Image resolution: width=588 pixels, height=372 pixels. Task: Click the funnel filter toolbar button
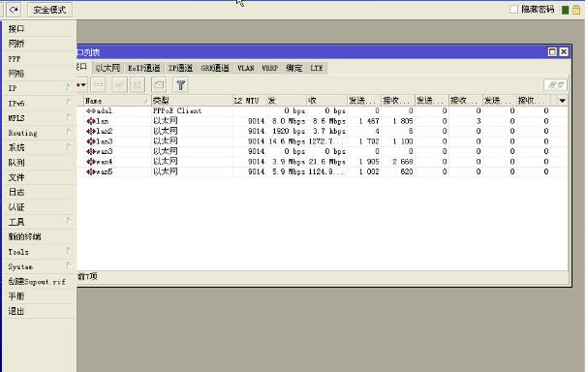[x=181, y=85]
